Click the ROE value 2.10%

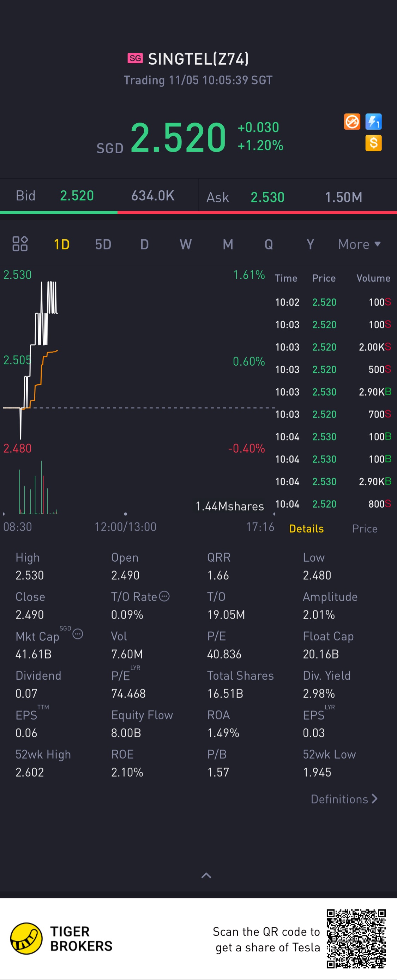127,772
